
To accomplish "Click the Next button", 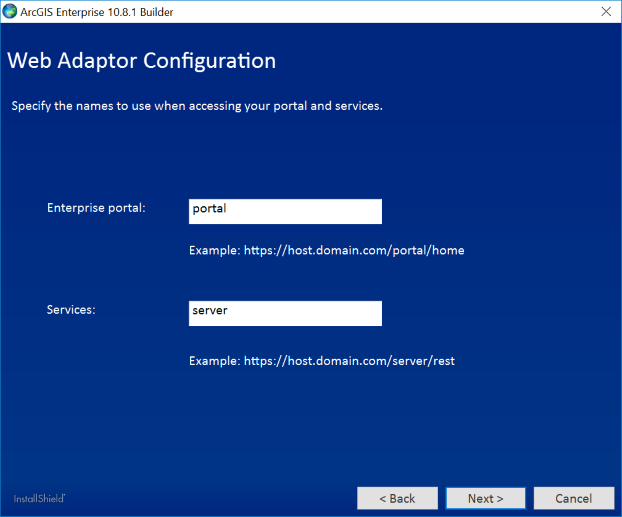I will pos(485,498).
